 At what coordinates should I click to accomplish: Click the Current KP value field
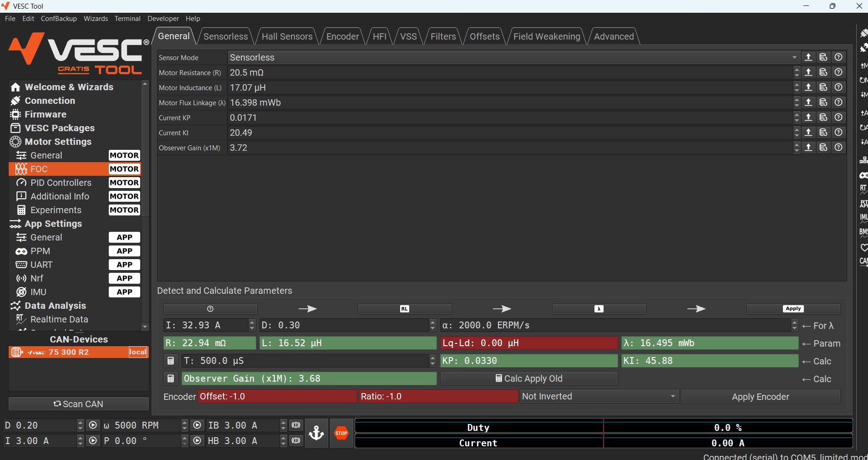click(x=510, y=118)
